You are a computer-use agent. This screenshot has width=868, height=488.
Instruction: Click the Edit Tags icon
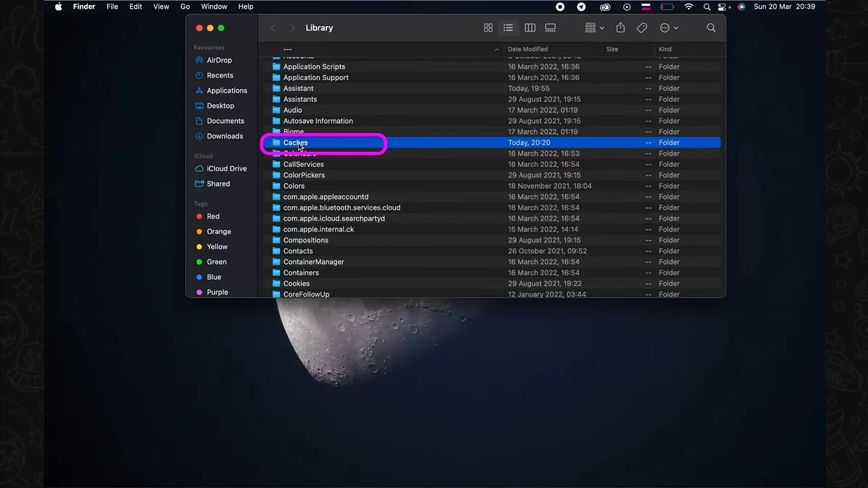[642, 28]
